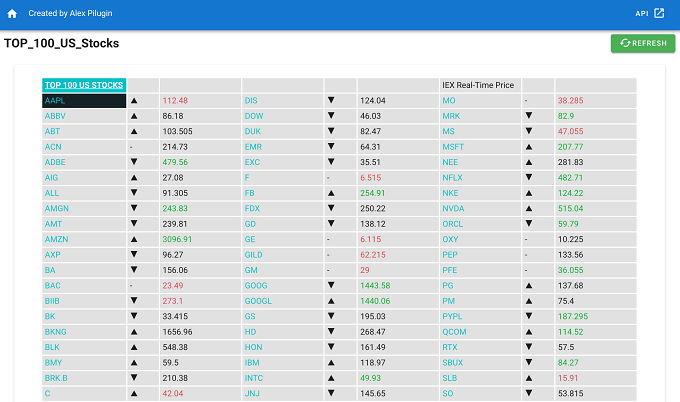Image resolution: width=680 pixels, height=402 pixels.
Task: Click the up arrow beside C
Action: click(134, 394)
